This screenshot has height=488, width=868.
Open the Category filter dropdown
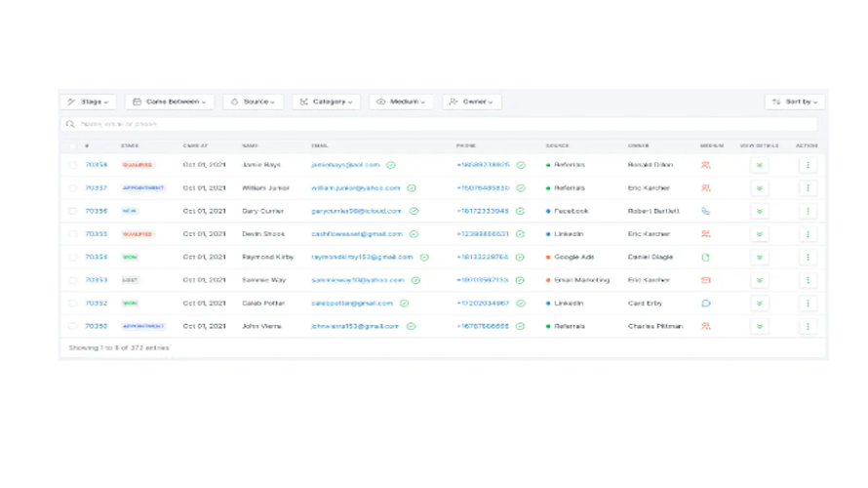(x=326, y=102)
